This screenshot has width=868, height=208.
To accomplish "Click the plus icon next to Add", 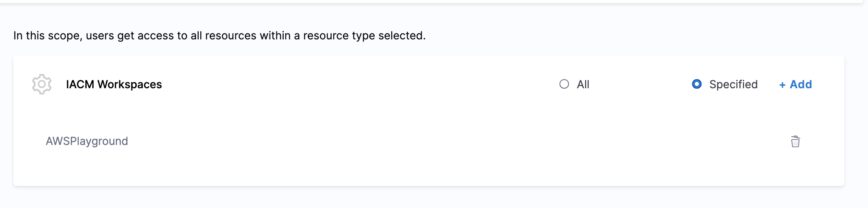I will 782,85.
